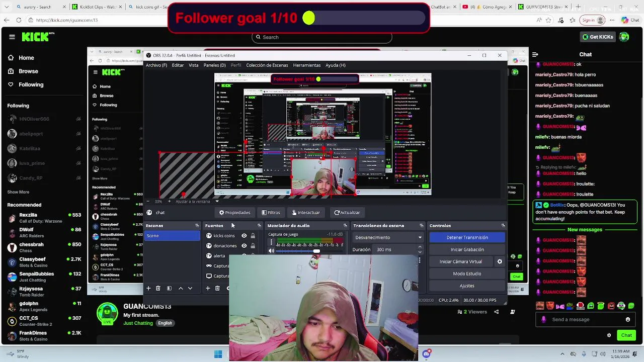The image size is (644, 362).
Task: Open SenpaiBubbles recommended channel
Action: [x=44, y=277]
